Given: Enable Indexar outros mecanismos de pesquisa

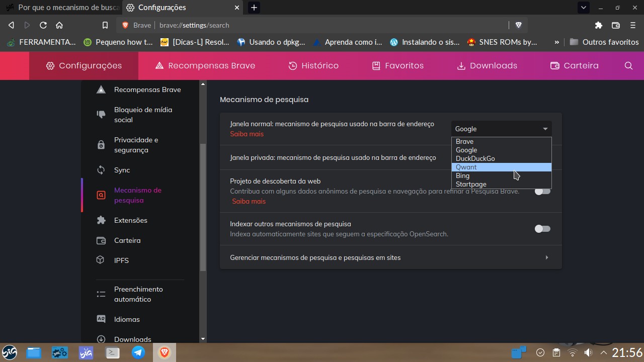Looking at the screenshot, I should click(x=542, y=229).
